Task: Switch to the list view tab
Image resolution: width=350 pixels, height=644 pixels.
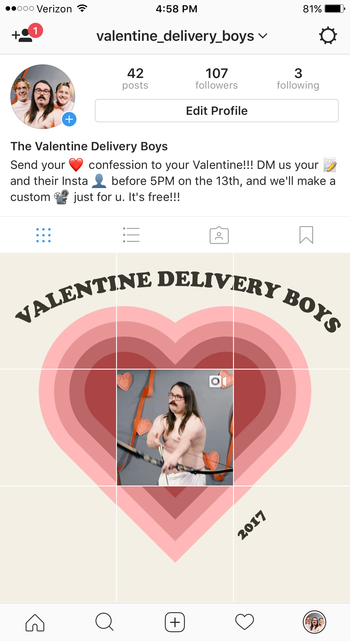Action: point(131,235)
